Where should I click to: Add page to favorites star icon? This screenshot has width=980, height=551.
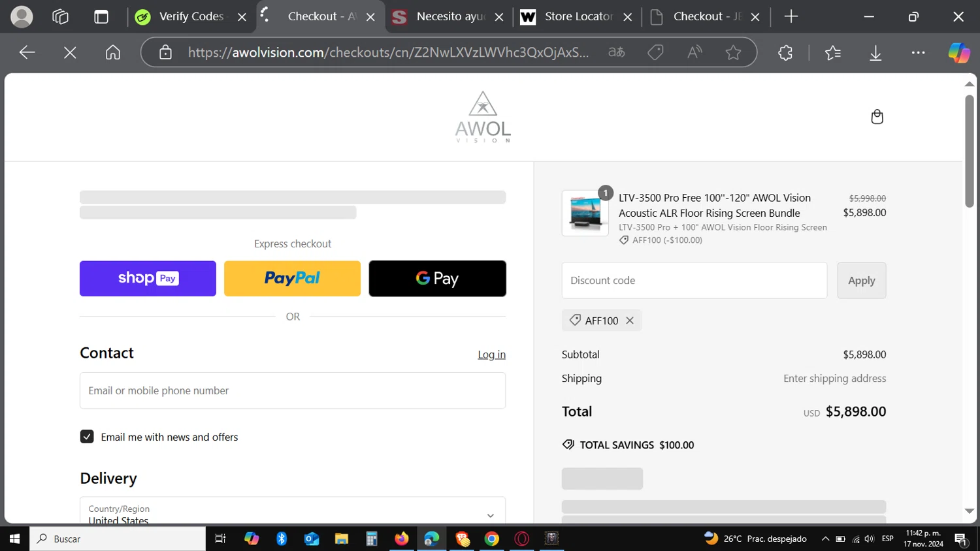pos(733,52)
